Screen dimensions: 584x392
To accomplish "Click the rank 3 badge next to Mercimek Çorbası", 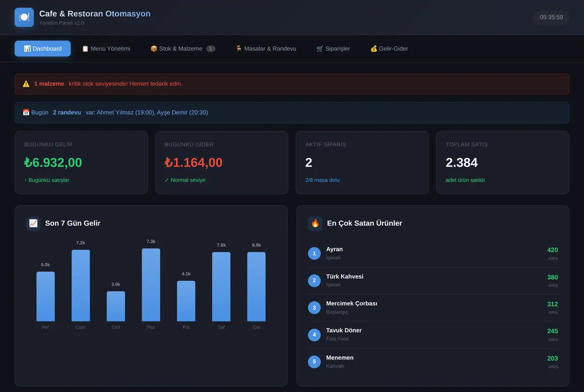I will (314, 307).
